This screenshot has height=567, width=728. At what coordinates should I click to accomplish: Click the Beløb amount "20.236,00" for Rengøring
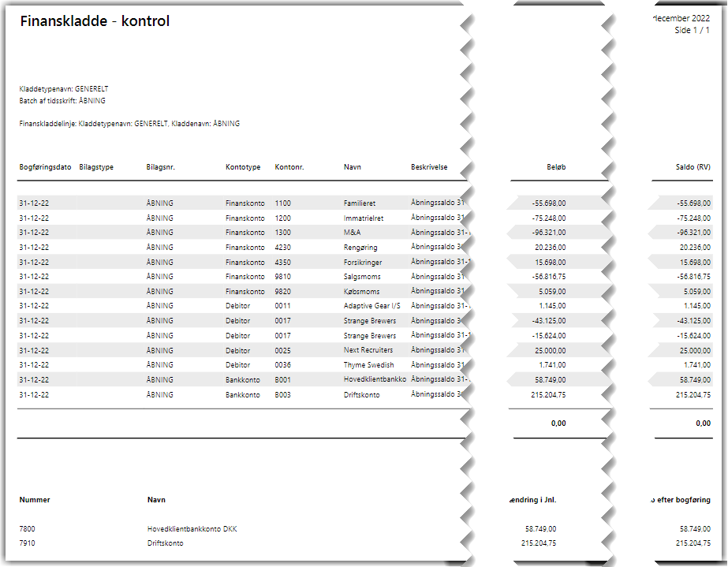pyautogui.click(x=551, y=248)
